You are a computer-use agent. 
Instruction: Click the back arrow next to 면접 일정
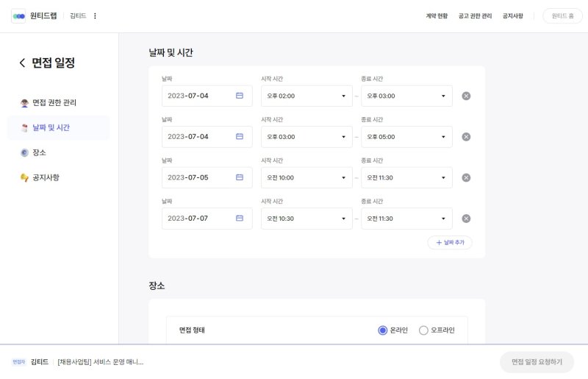click(22, 63)
